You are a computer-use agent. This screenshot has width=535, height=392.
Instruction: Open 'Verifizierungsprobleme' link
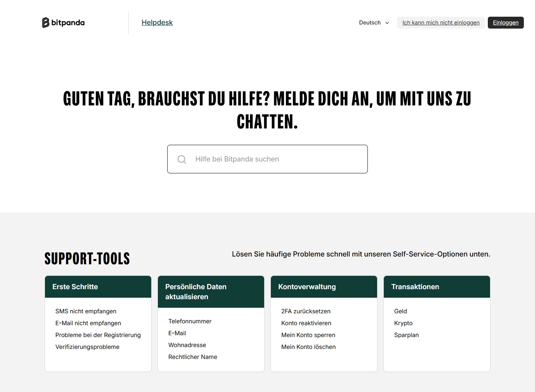tap(87, 347)
